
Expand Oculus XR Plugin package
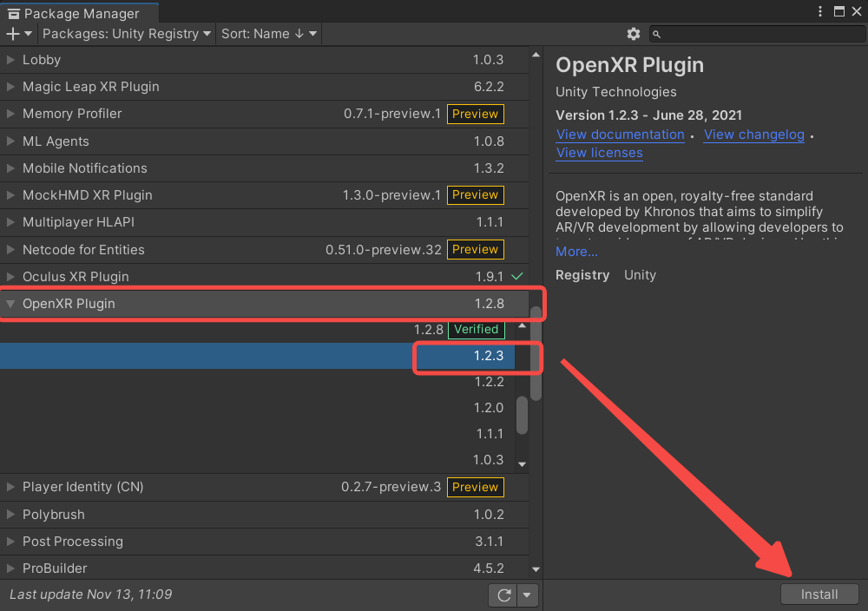[x=10, y=276]
